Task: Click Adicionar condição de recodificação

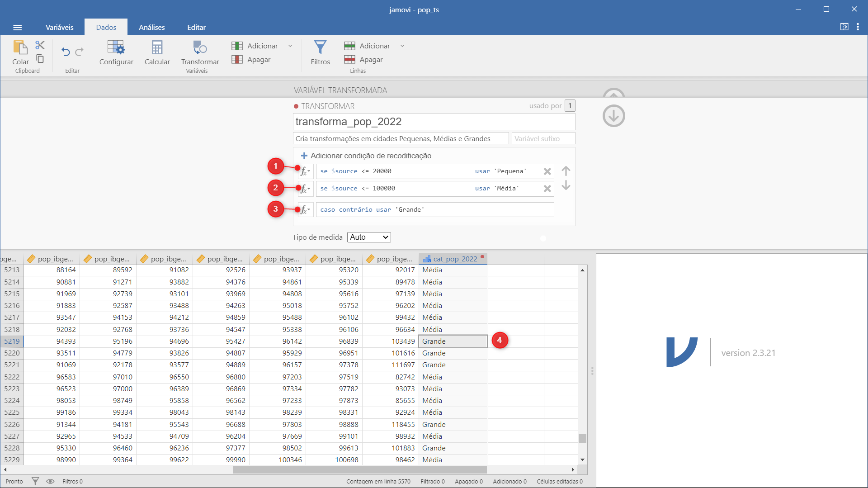Action: pos(366,156)
